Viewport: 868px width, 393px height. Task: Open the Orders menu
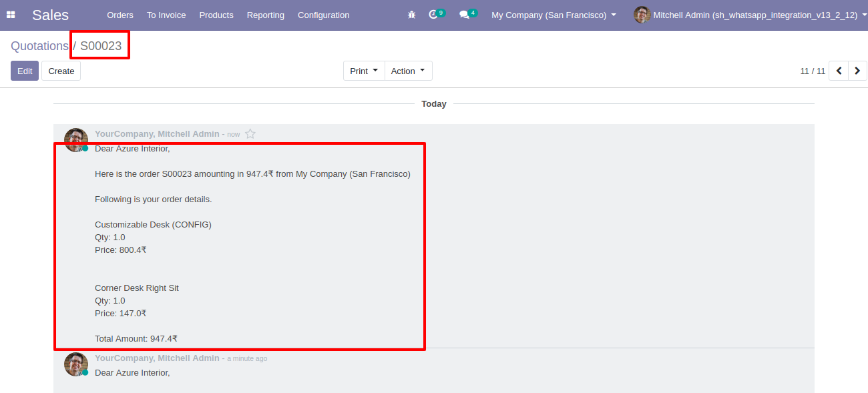[x=120, y=15]
